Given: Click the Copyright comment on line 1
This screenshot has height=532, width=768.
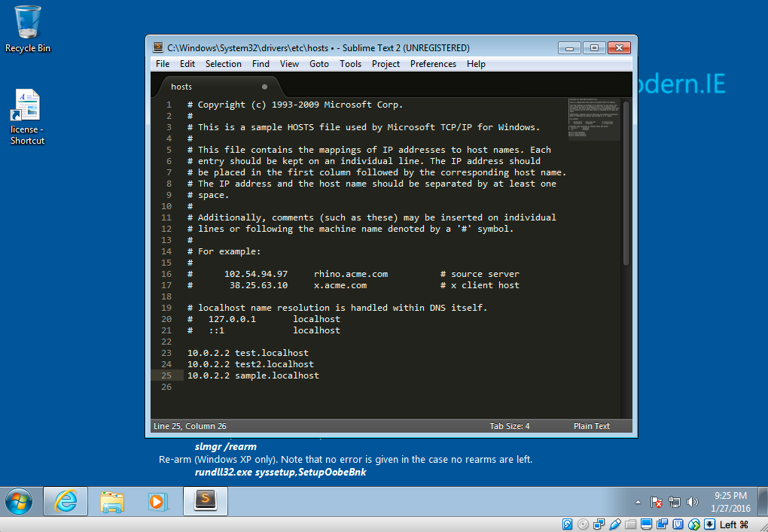Looking at the screenshot, I should click(295, 105).
